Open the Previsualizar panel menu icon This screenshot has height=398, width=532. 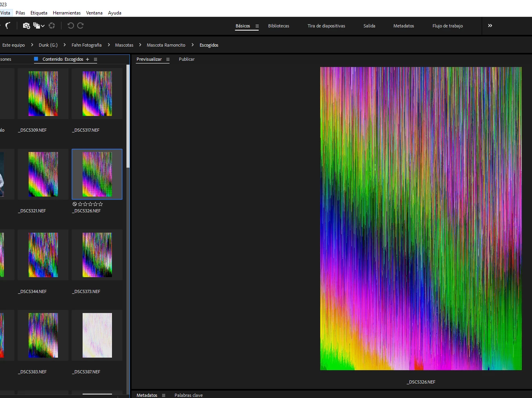coord(168,59)
